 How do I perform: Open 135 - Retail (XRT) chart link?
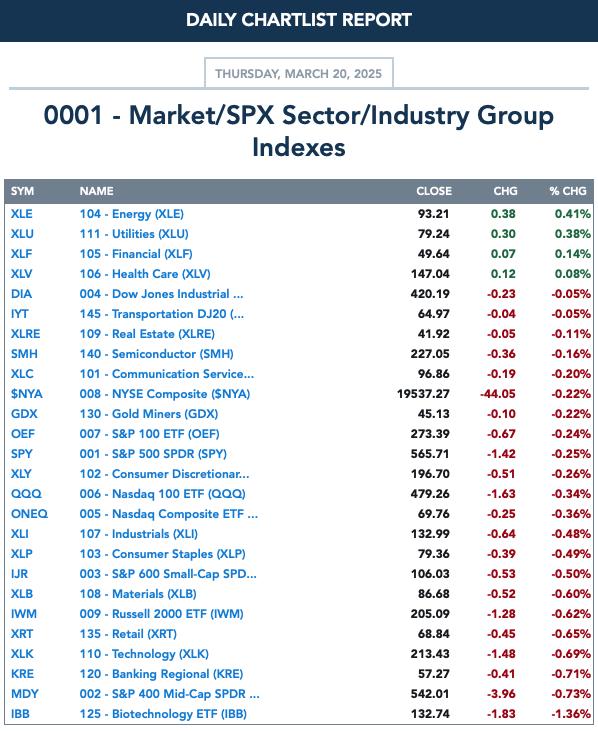[128, 634]
